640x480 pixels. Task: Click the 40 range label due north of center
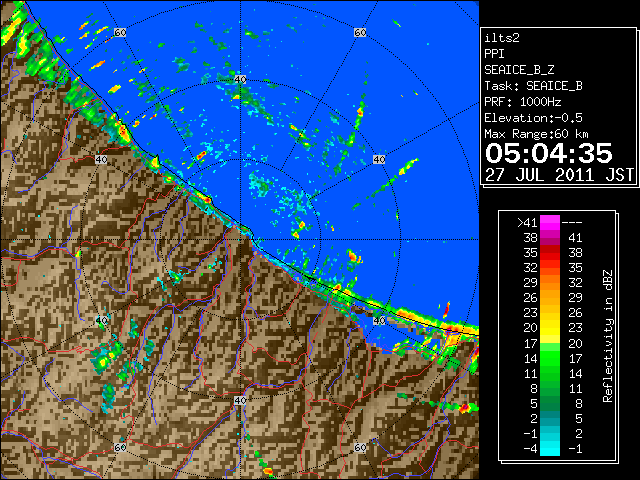[x=240, y=79]
